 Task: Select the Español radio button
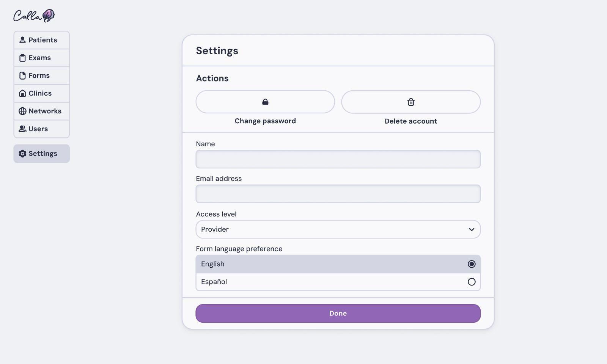tap(472, 282)
